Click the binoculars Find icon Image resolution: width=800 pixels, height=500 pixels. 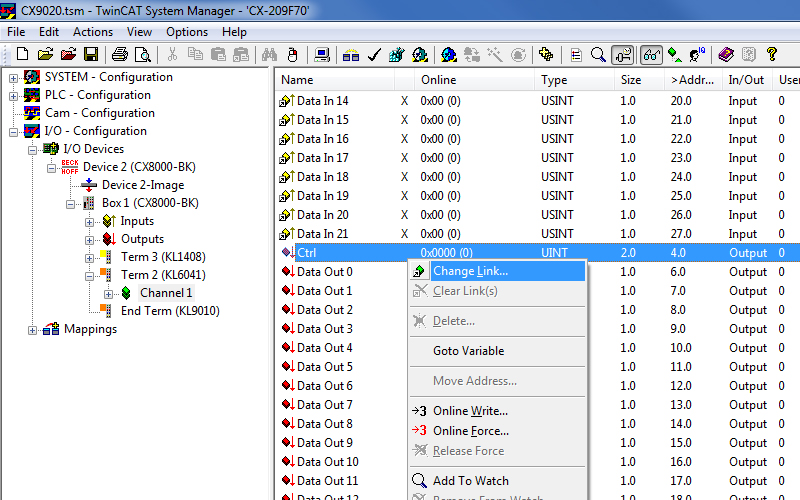[x=269, y=54]
